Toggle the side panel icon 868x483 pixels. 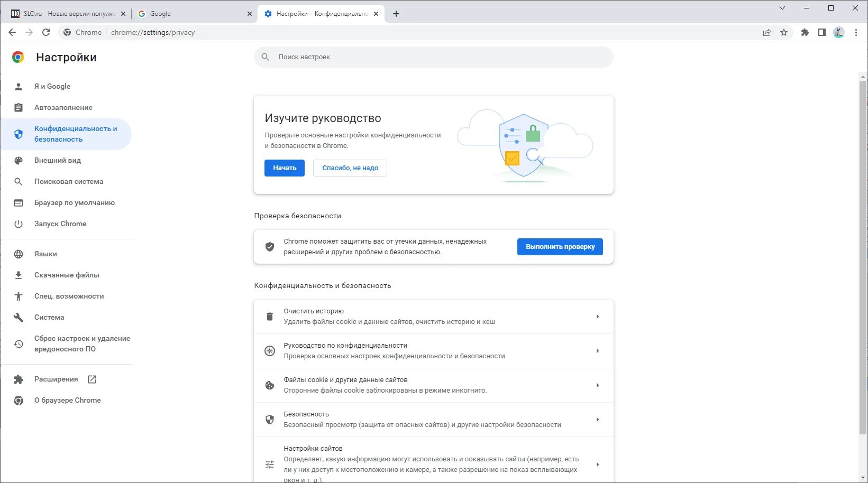(x=822, y=32)
